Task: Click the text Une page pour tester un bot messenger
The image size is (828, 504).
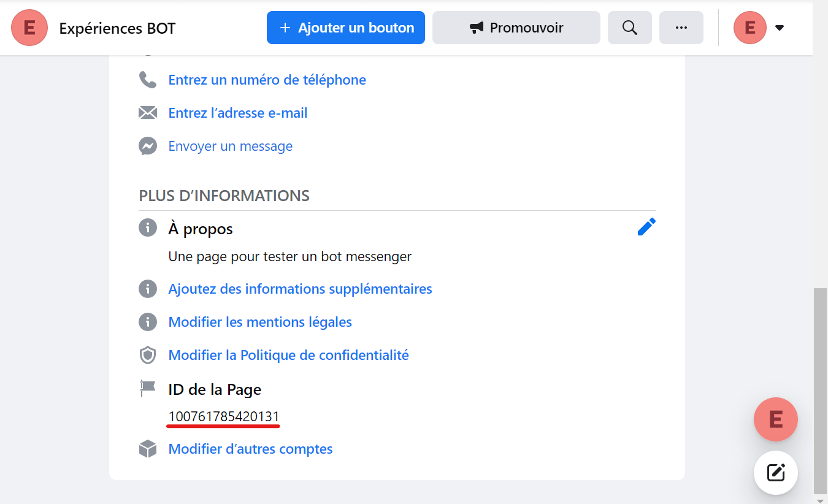Action: pyautogui.click(x=290, y=256)
